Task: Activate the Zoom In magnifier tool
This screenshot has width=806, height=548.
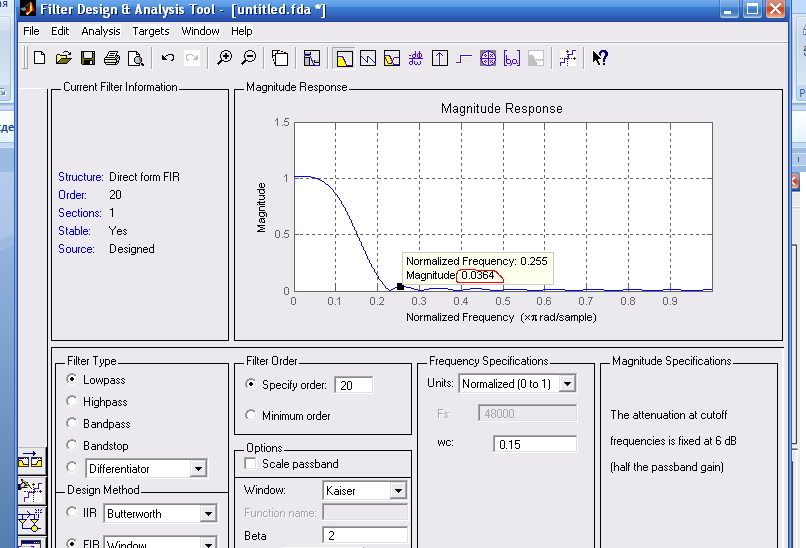Action: (x=225, y=58)
